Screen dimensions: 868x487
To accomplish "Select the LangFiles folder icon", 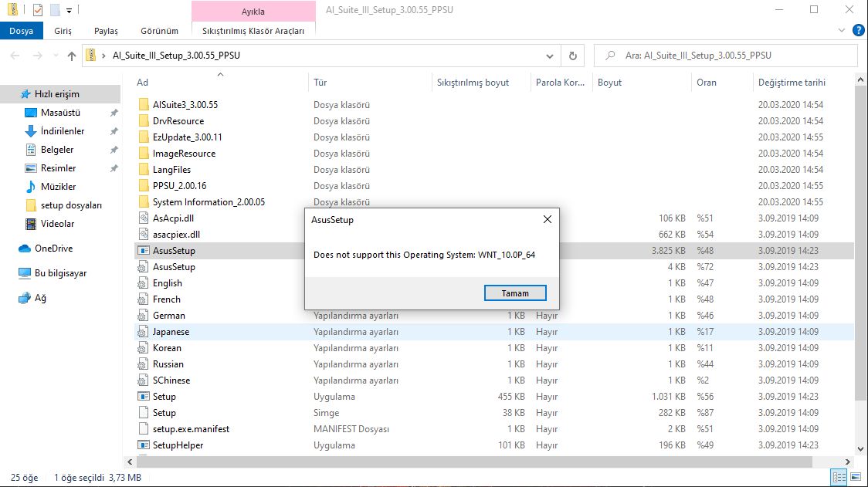I will (144, 169).
